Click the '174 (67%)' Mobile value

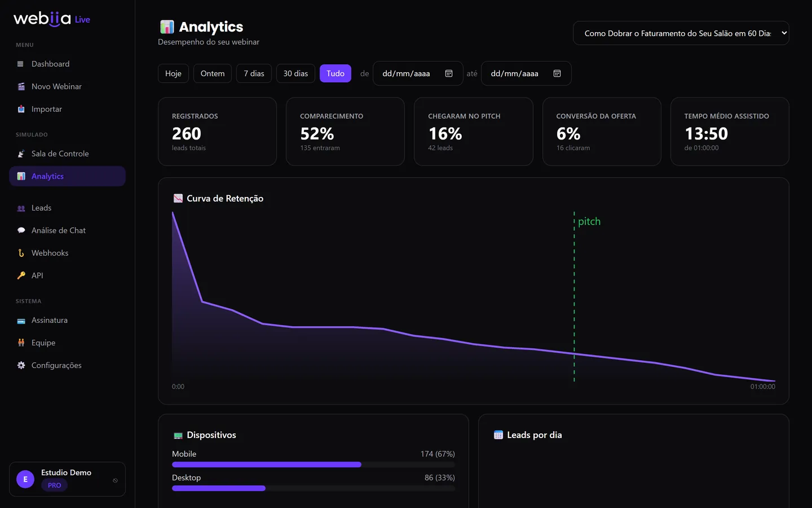pos(438,454)
